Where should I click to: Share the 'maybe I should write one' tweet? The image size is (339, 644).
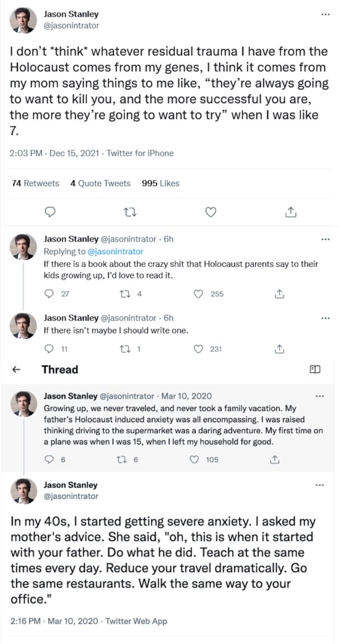point(279,348)
